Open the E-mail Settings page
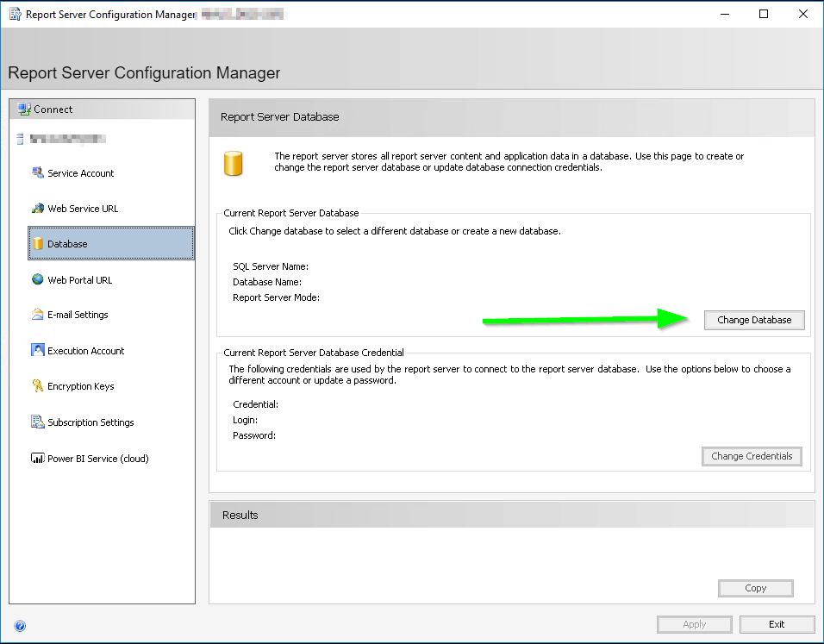Viewport: 824px width, 644px height. 78,315
